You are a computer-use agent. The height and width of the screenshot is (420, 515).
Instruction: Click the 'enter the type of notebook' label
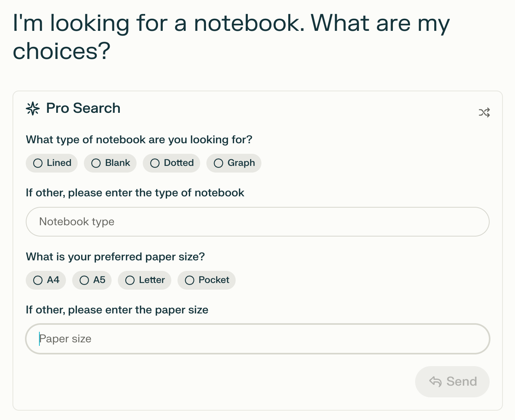click(x=135, y=193)
